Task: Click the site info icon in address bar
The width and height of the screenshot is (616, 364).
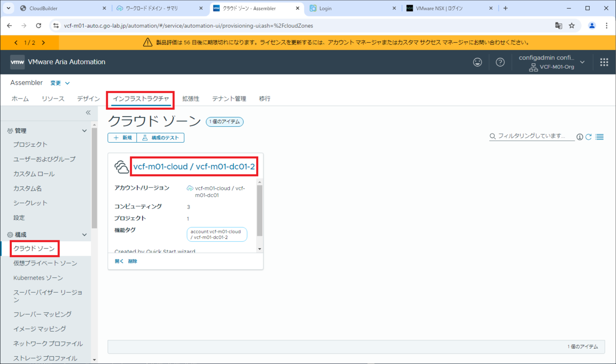Action: [x=56, y=26]
